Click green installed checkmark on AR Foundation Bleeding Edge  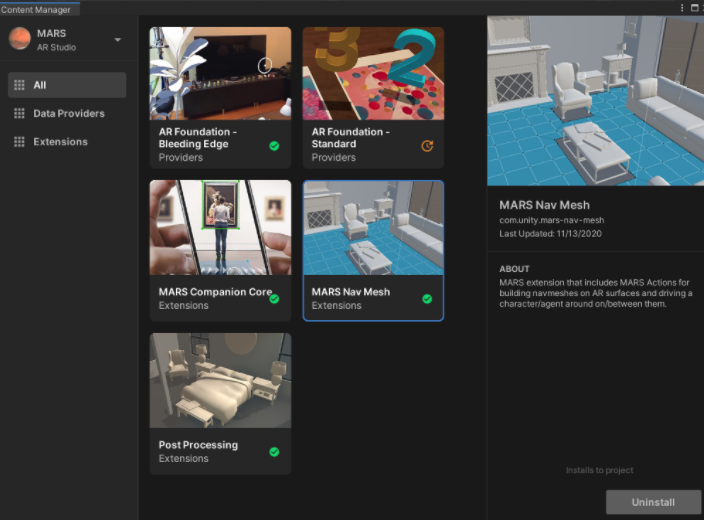point(274,146)
